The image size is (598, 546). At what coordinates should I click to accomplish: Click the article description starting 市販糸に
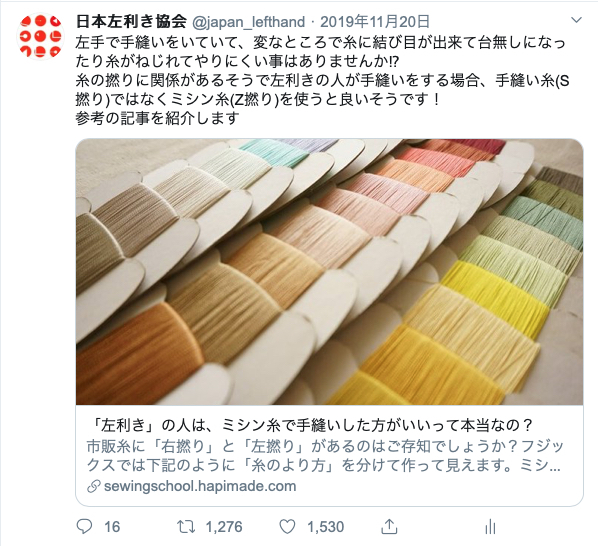point(325,456)
